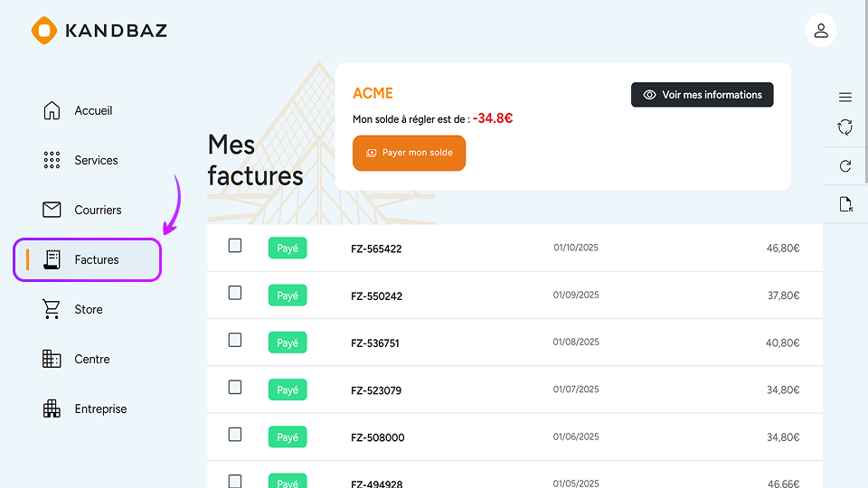Click the circular sync arrows icon
This screenshot has width=868, height=488.
click(x=845, y=127)
